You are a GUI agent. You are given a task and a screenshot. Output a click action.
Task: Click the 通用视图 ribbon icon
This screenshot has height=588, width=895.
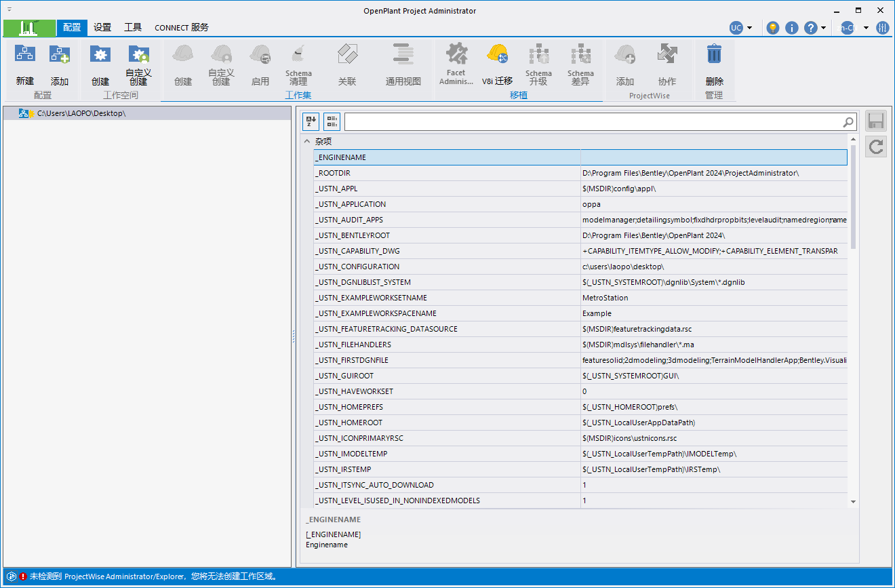click(x=403, y=64)
